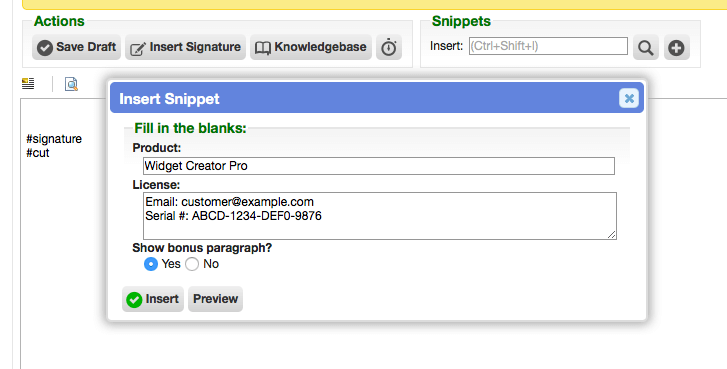Screen dimensions: 727x369
Task: Click Insert Signature button
Action: (185, 47)
